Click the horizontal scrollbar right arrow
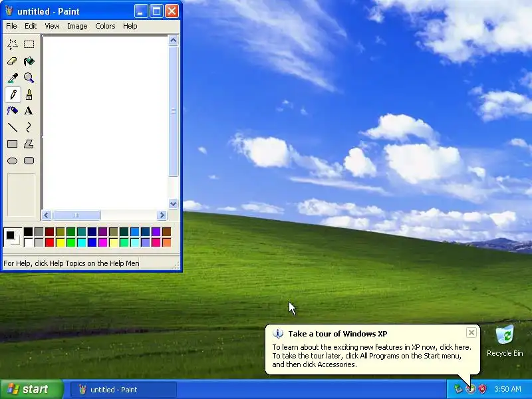Viewport: 532px width, 399px height. [162, 215]
